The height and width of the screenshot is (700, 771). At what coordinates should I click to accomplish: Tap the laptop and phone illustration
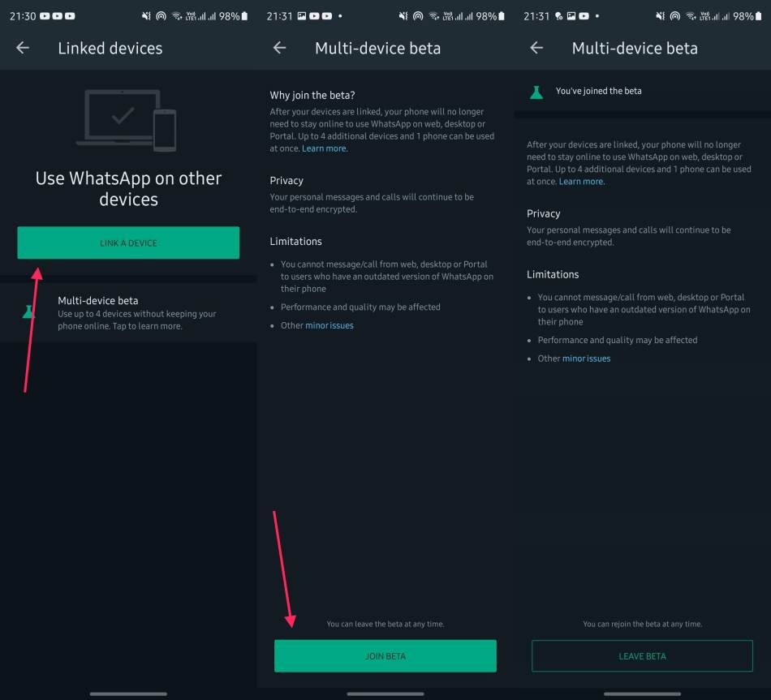click(127, 120)
